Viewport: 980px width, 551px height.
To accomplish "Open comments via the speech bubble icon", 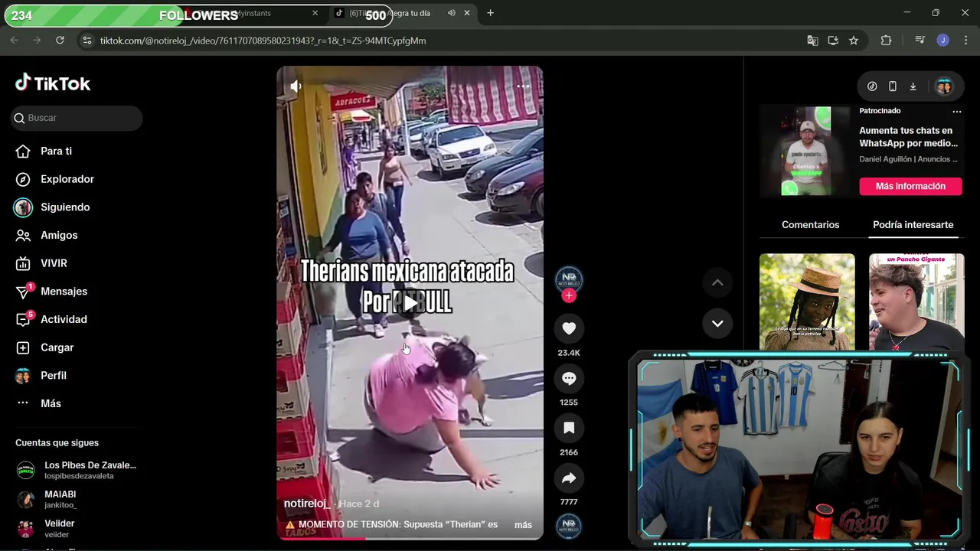I will tap(569, 378).
